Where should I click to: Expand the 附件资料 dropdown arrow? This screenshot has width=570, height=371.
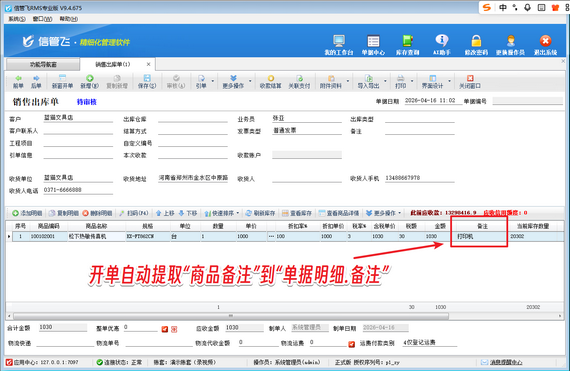click(x=348, y=81)
